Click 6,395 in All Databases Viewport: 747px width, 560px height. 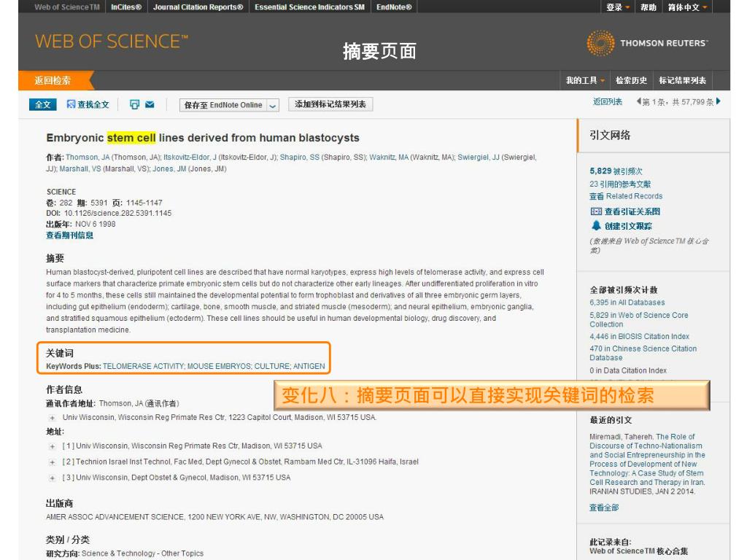[627, 303]
